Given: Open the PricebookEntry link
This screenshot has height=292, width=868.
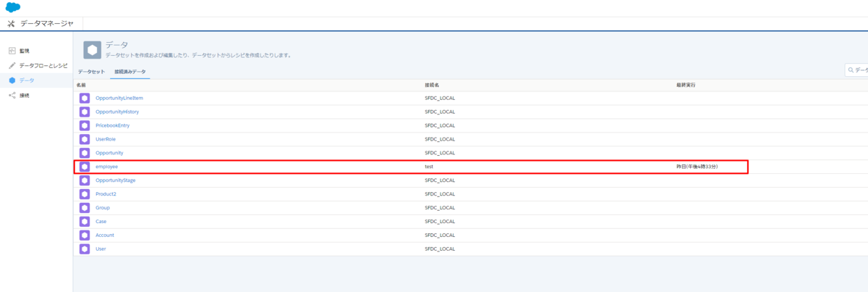Looking at the screenshot, I should point(113,125).
